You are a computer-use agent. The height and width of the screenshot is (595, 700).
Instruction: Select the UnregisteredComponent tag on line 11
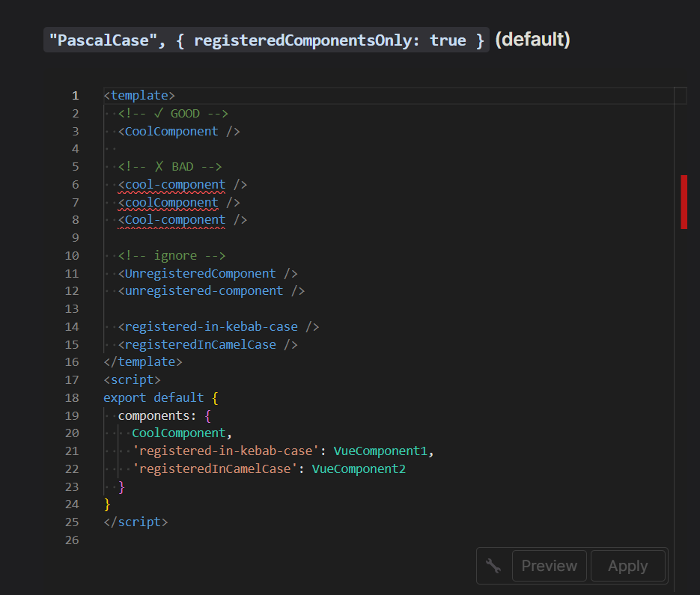[199, 273]
